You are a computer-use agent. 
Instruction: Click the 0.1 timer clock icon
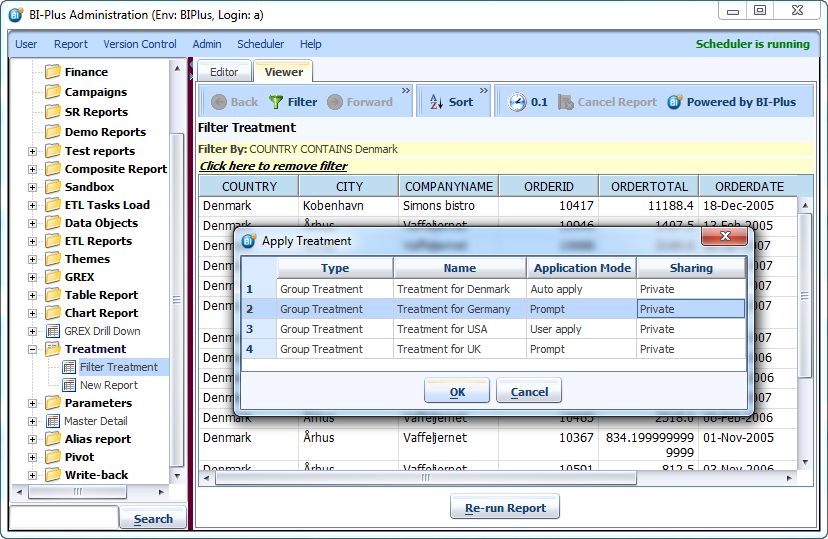[x=517, y=102]
